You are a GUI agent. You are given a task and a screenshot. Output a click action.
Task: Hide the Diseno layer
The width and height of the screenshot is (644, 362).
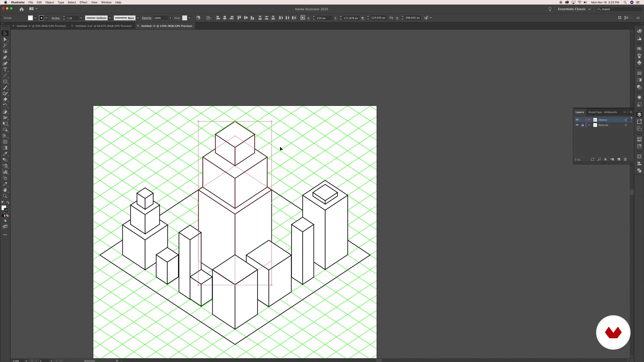tap(577, 120)
